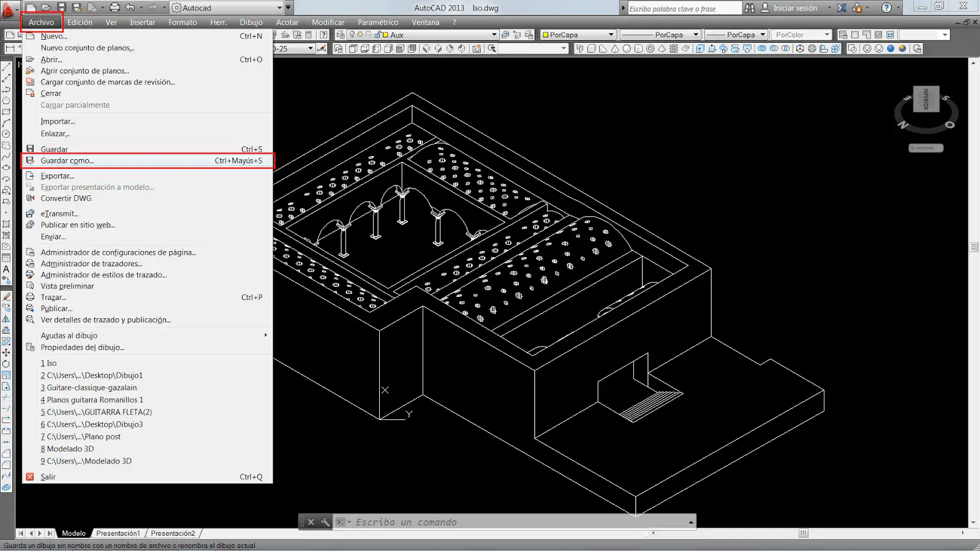This screenshot has height=551, width=980.
Task: Toggle layer Aux freeze sun icon
Action: (x=360, y=35)
